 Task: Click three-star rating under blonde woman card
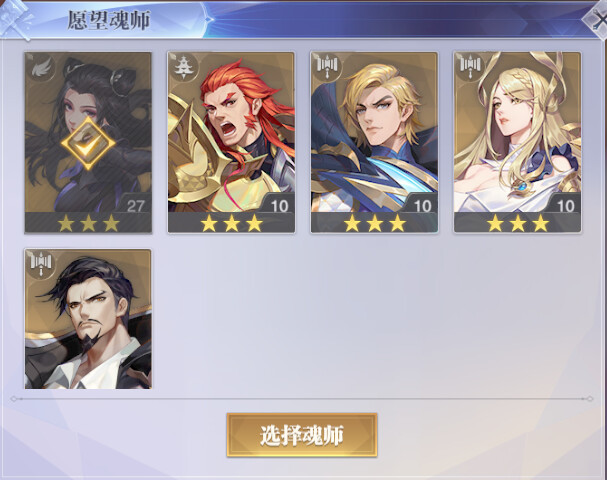[517, 223]
